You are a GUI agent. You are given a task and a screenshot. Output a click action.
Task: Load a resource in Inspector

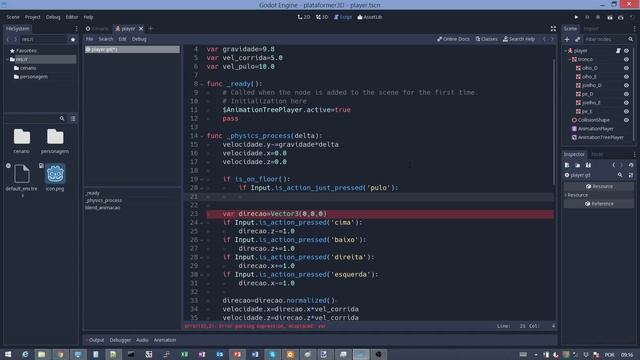[578, 165]
